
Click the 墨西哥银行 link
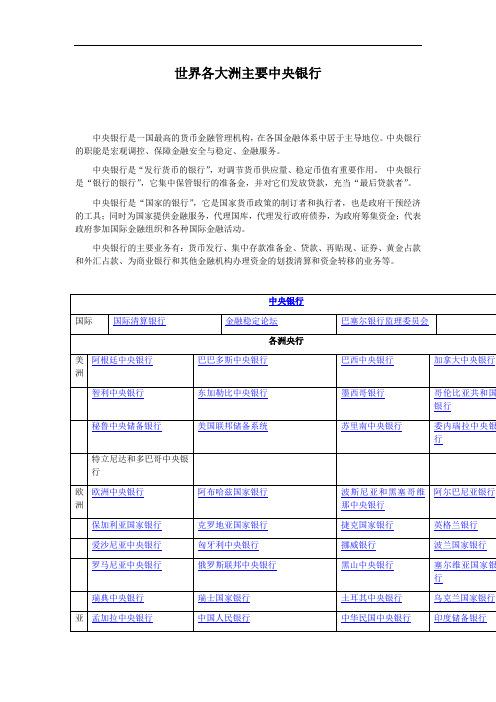tap(363, 393)
